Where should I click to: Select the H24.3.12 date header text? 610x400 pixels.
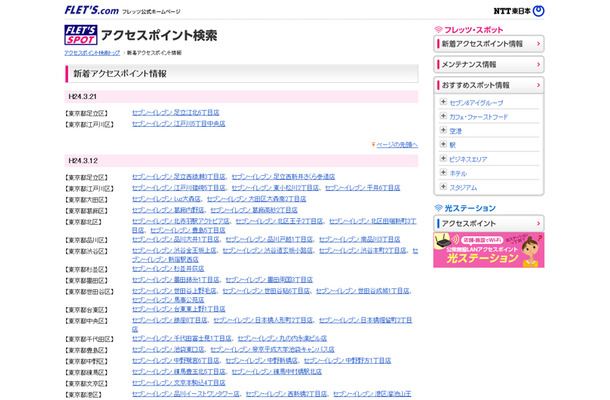coord(83,161)
